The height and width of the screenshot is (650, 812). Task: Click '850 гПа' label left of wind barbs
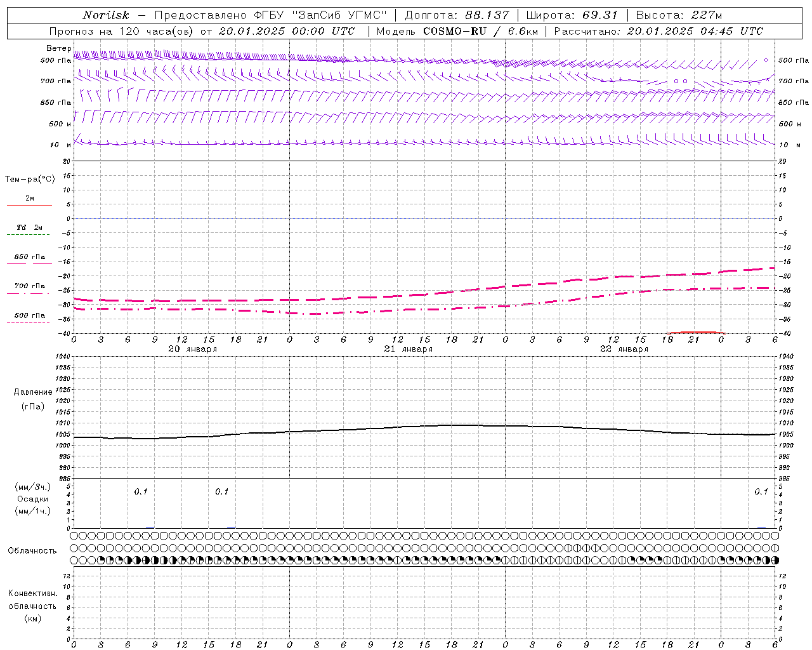[x=56, y=102]
